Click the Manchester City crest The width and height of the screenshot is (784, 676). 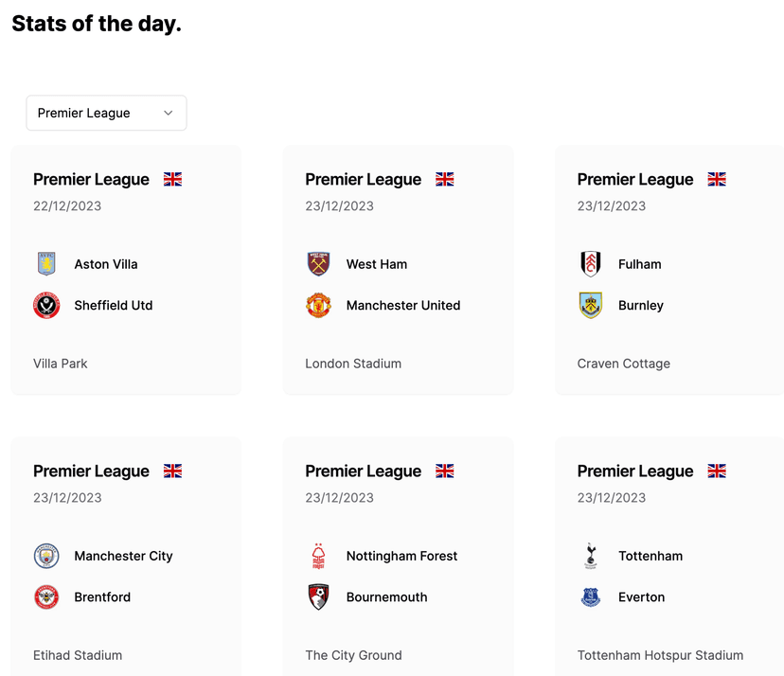[46, 556]
